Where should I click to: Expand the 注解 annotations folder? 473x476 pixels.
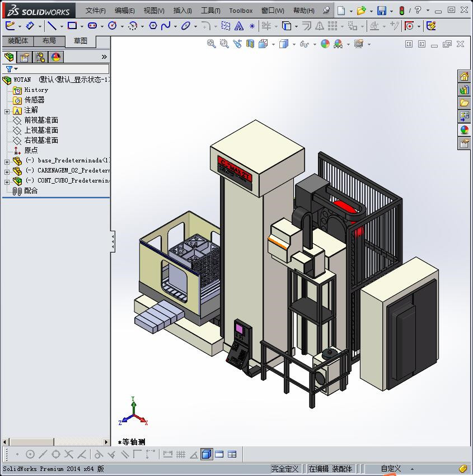pos(7,111)
